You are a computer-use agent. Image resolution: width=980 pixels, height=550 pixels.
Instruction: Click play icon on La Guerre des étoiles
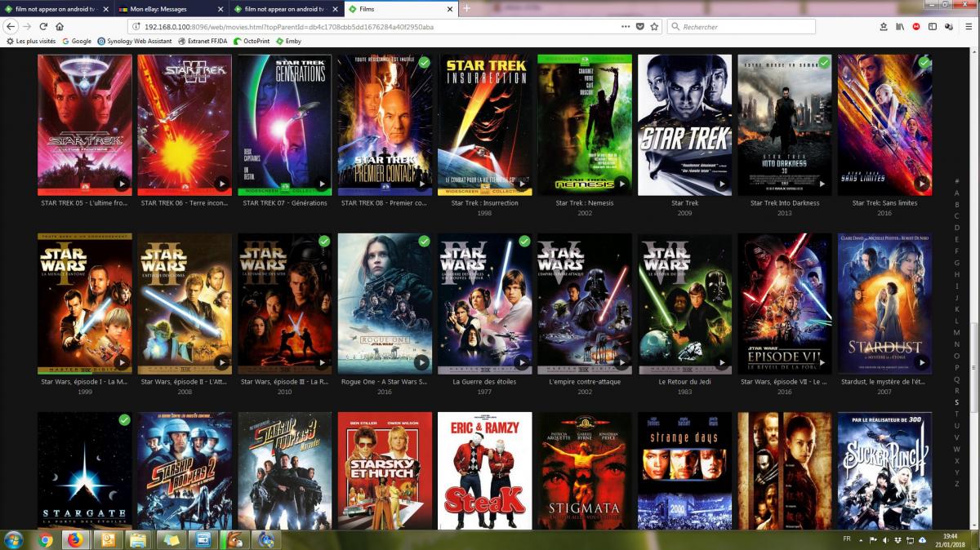tap(522, 362)
